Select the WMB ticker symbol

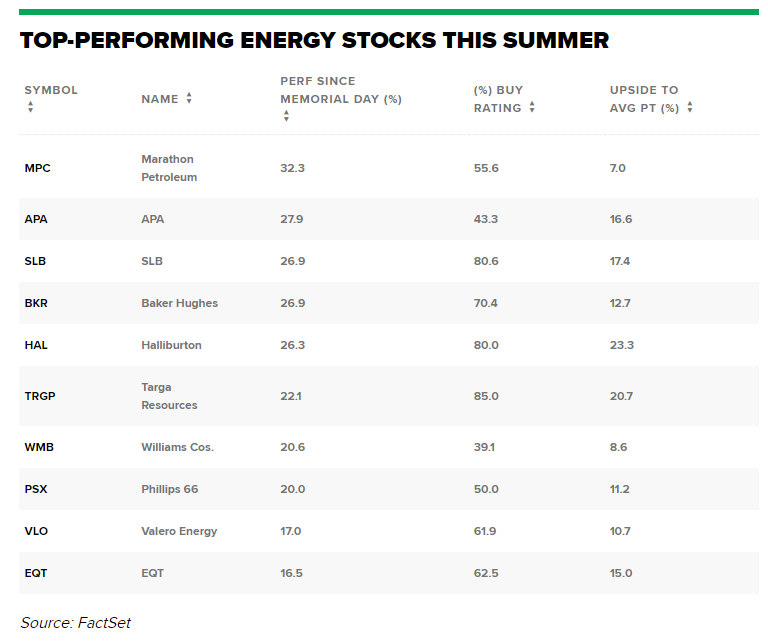(38, 447)
